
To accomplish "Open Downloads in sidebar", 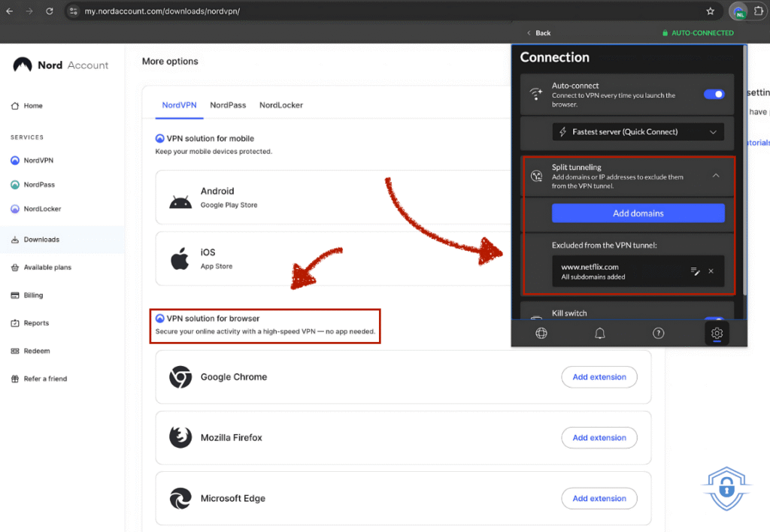I will pos(62,240).
